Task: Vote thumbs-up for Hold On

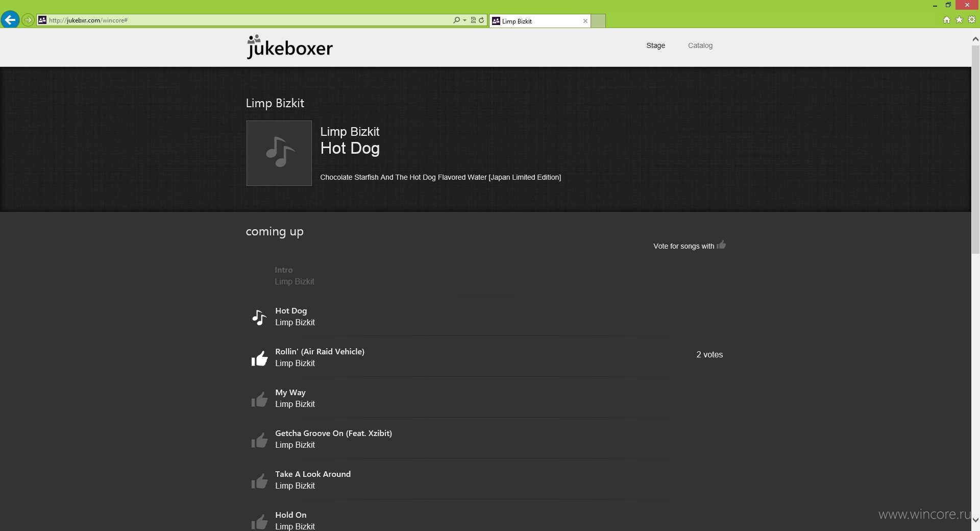Action: pyautogui.click(x=259, y=522)
